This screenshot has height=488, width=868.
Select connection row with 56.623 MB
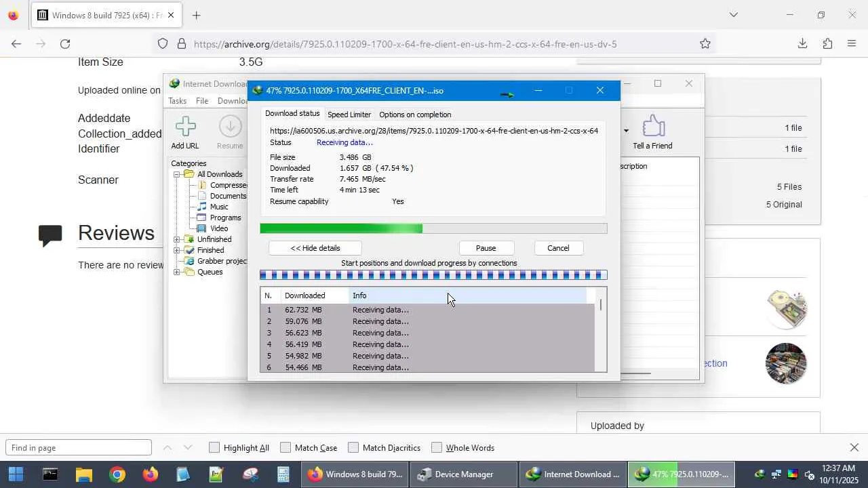tap(429, 333)
